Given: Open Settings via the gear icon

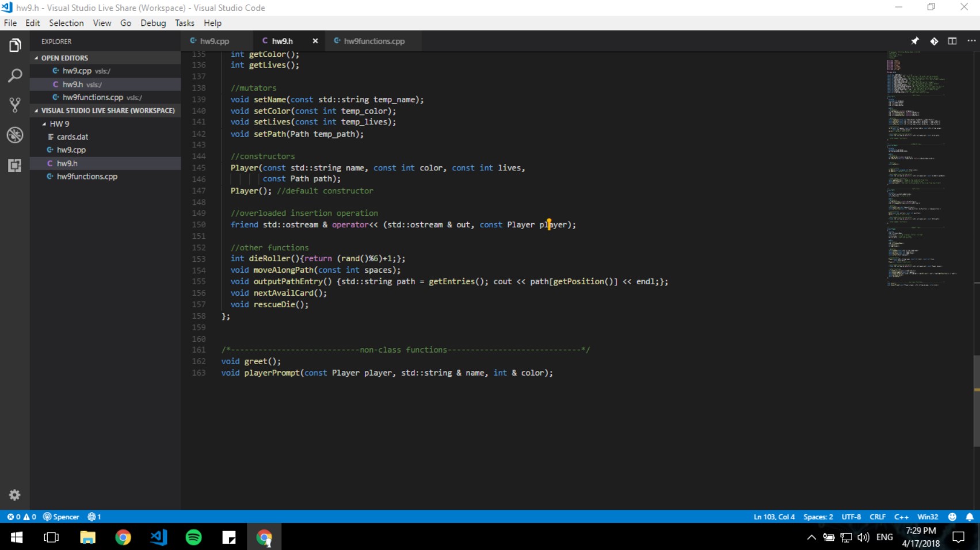Looking at the screenshot, I should (14, 495).
